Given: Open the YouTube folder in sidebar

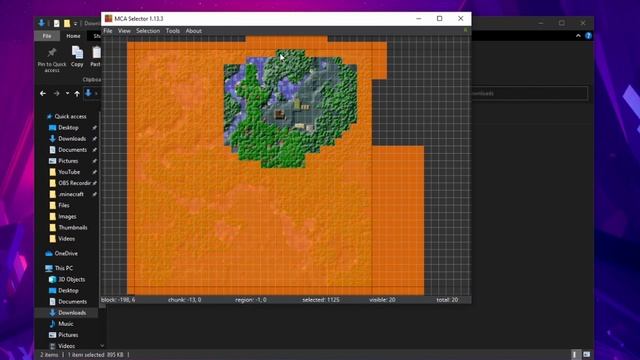Looking at the screenshot, I should click(x=69, y=172).
